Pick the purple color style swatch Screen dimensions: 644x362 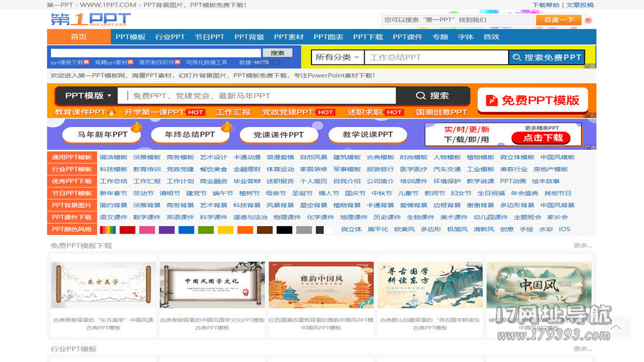[x=167, y=230]
